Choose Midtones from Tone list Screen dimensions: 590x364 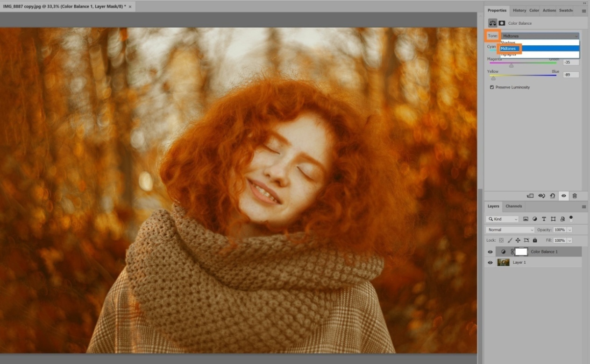point(540,49)
